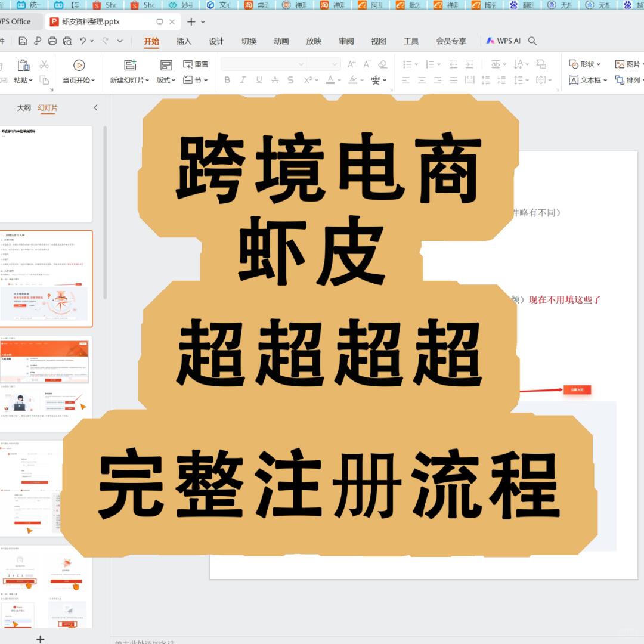This screenshot has height=644, width=644.
Task: Click the bulleted list icon
Action: click(x=407, y=64)
